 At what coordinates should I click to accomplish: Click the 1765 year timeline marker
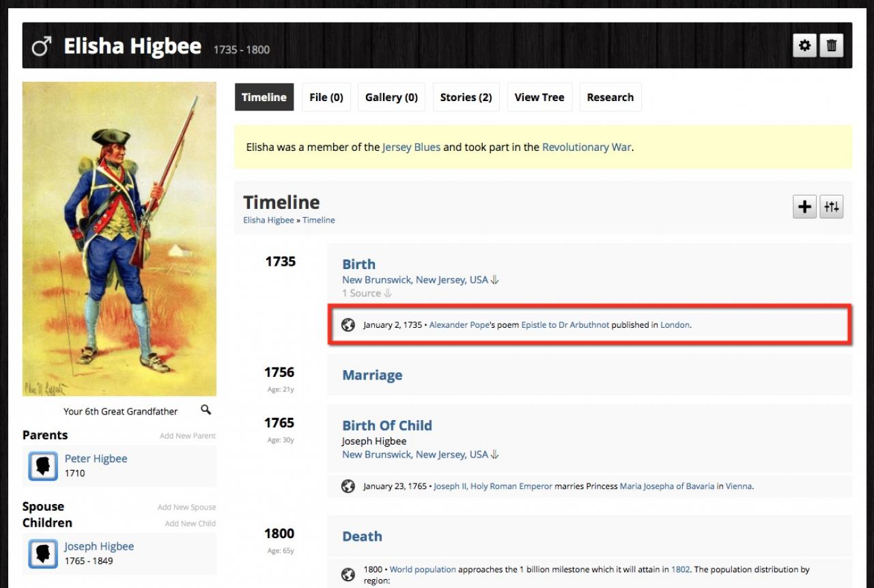(x=279, y=423)
